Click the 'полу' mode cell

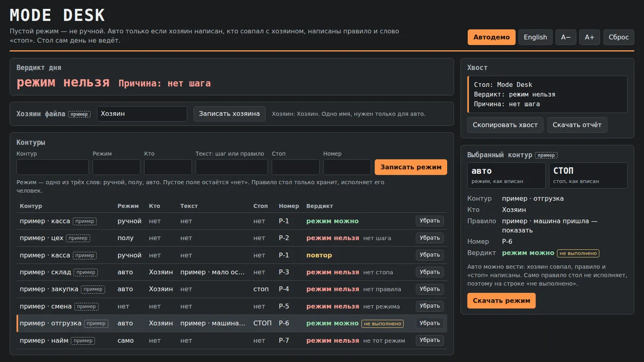[126, 238]
